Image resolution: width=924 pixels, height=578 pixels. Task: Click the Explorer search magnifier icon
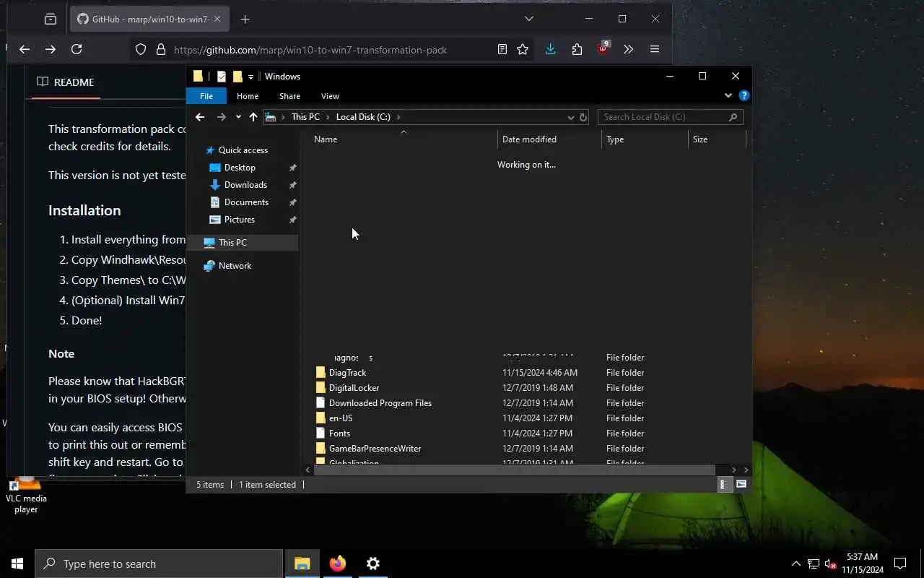(x=733, y=117)
